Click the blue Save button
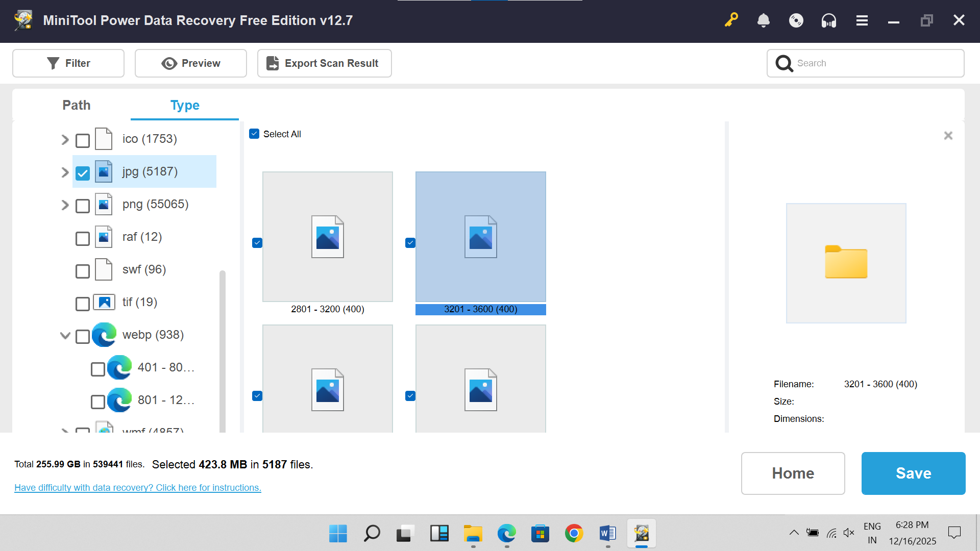The height and width of the screenshot is (551, 980). pos(913,473)
